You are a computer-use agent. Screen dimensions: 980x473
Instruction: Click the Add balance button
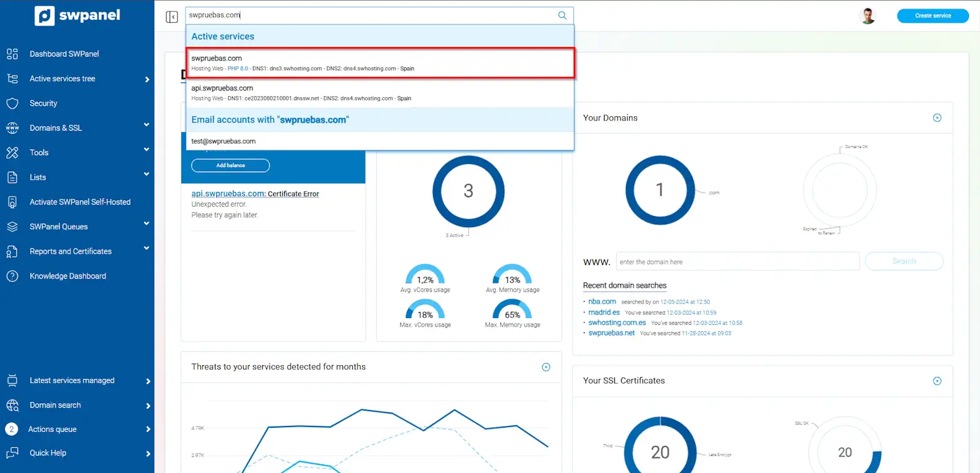[230, 165]
